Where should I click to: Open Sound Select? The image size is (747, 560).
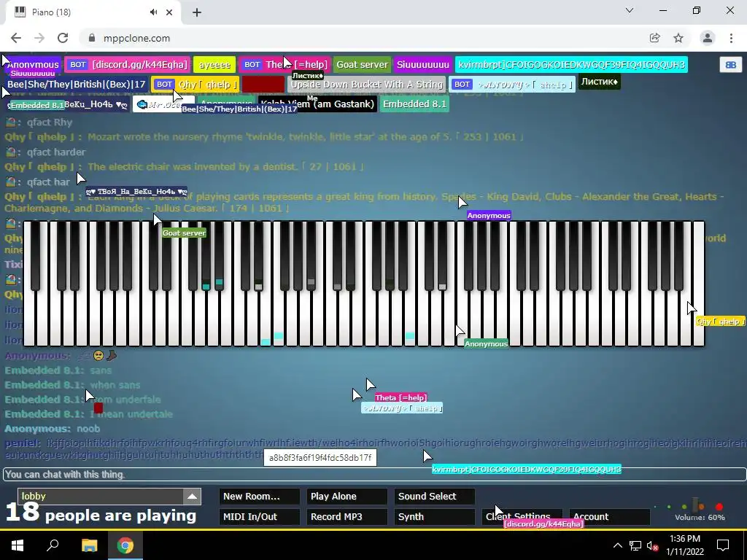pyautogui.click(x=434, y=496)
